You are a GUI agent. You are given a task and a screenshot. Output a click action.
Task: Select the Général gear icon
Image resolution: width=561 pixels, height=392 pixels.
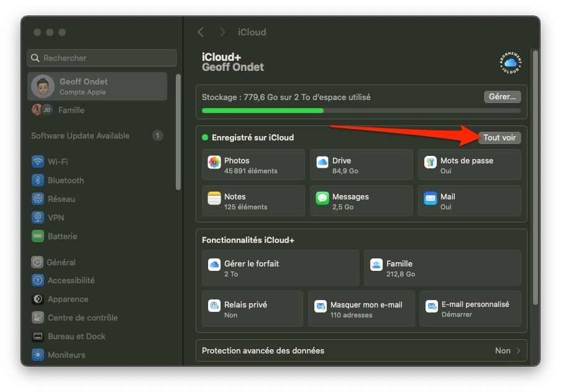tap(37, 262)
